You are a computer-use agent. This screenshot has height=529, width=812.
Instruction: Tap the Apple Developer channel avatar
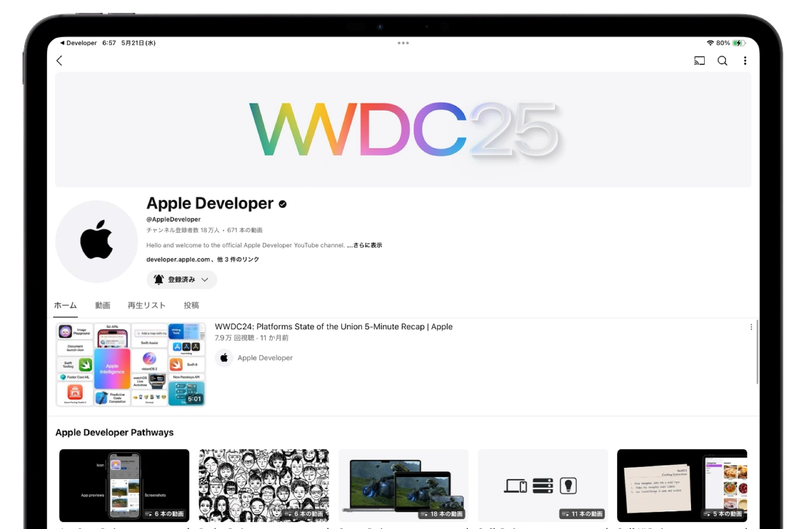click(x=96, y=242)
